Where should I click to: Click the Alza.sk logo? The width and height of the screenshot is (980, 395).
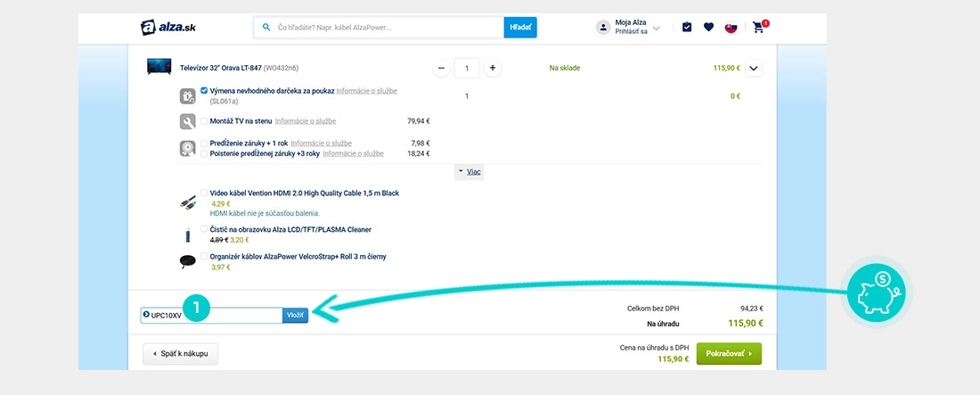point(168,28)
